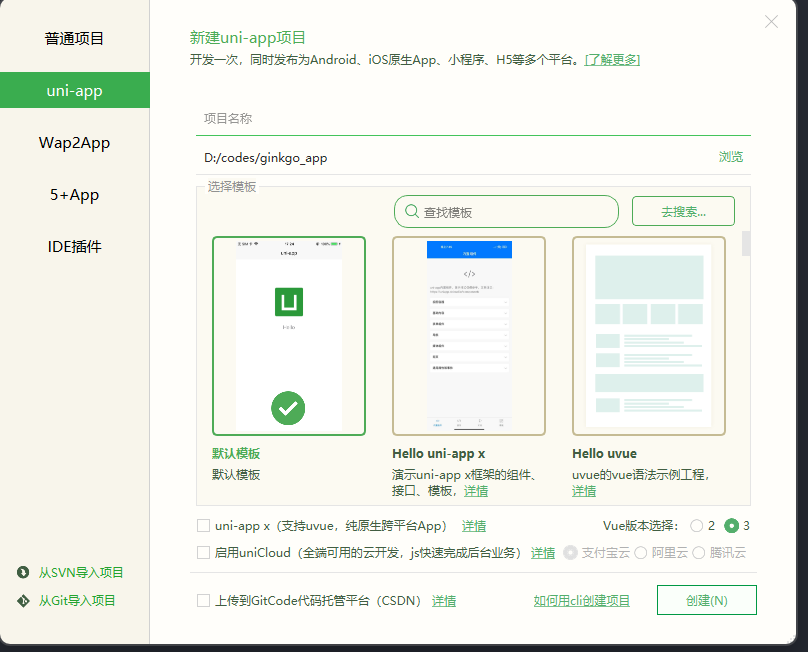Check 上传到GitCode代码托管平台 option
Image resolution: width=808 pixels, height=652 pixels.
pos(204,600)
